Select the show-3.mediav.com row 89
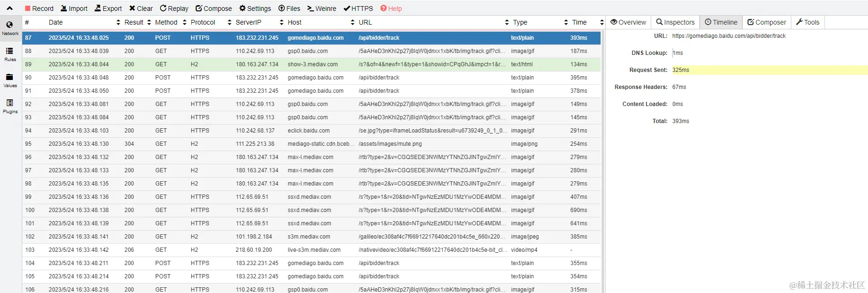Image resolution: width=868 pixels, height=293 pixels. pyautogui.click(x=311, y=64)
